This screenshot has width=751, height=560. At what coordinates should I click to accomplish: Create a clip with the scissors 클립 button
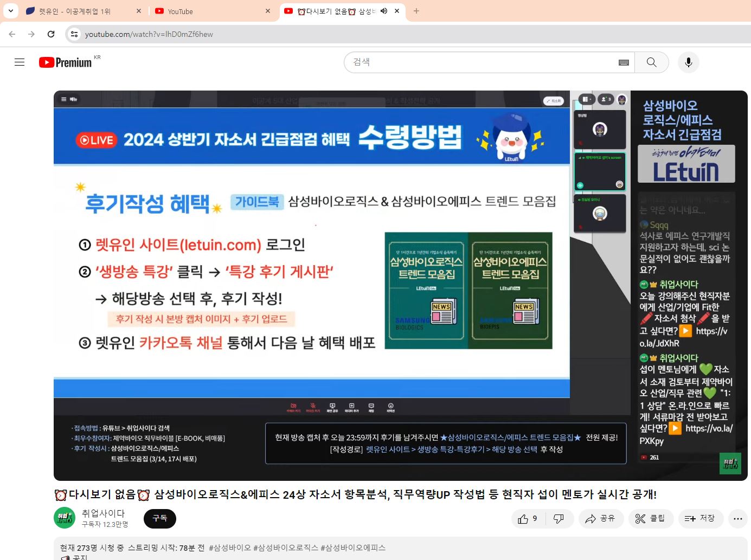[x=650, y=519]
